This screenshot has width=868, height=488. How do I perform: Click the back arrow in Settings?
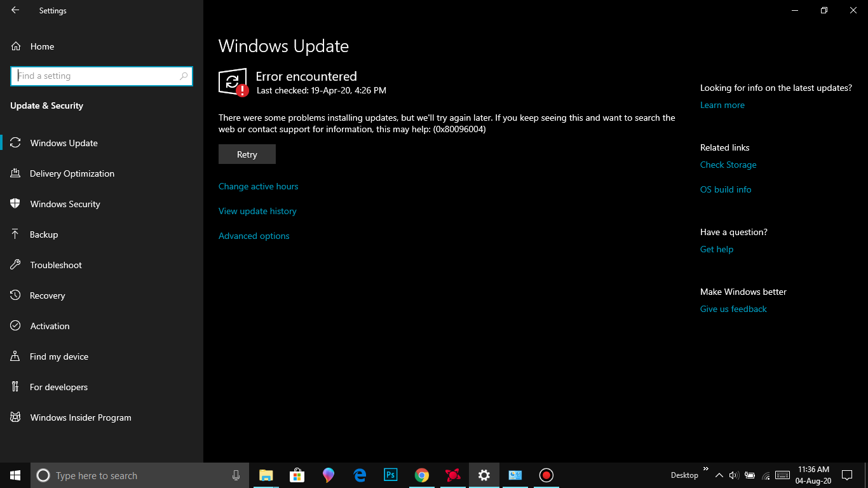(x=15, y=10)
